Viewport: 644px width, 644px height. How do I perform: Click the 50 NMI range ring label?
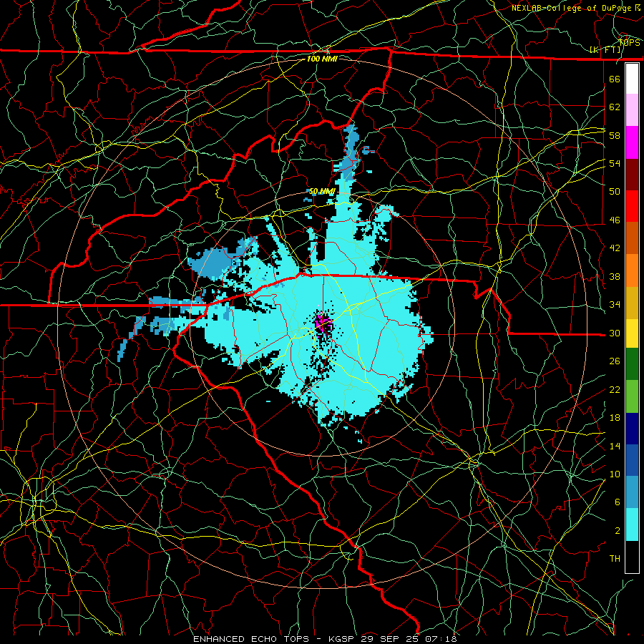[322, 191]
